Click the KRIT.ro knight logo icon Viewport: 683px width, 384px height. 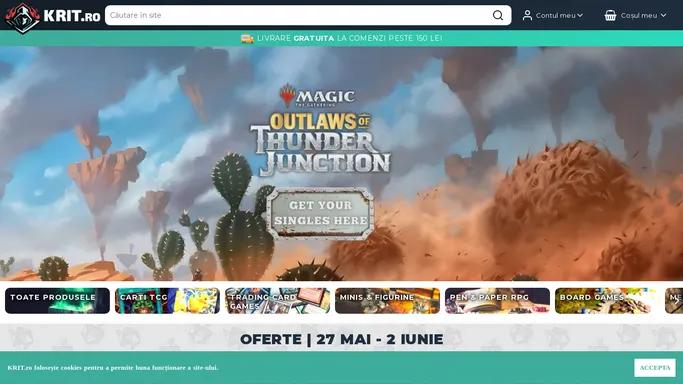(23, 17)
